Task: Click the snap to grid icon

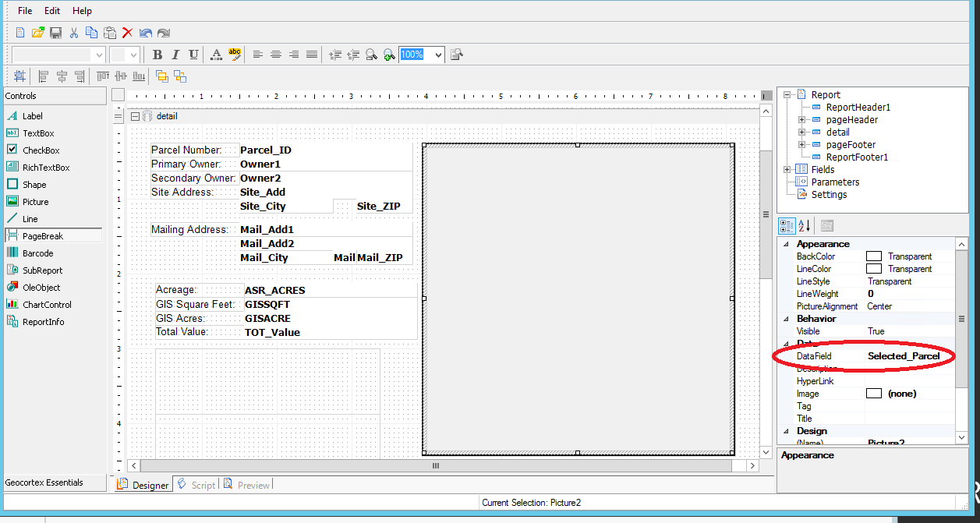Action: (x=19, y=76)
